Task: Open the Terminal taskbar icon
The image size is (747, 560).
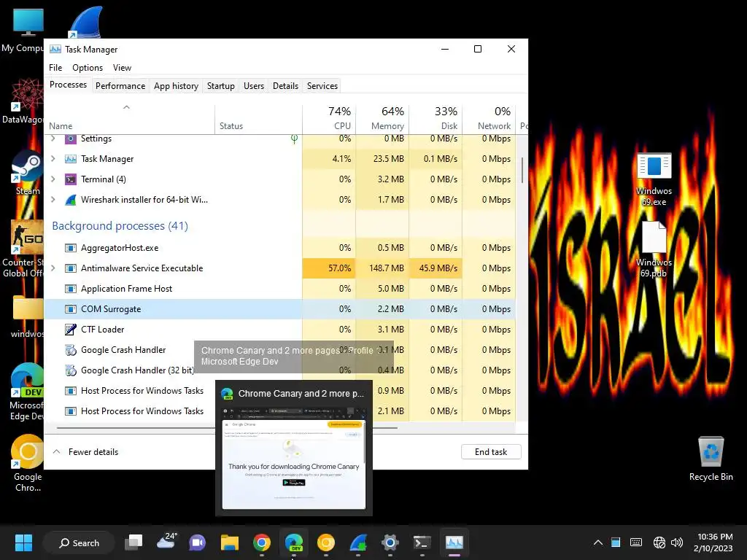Action: 422,542
